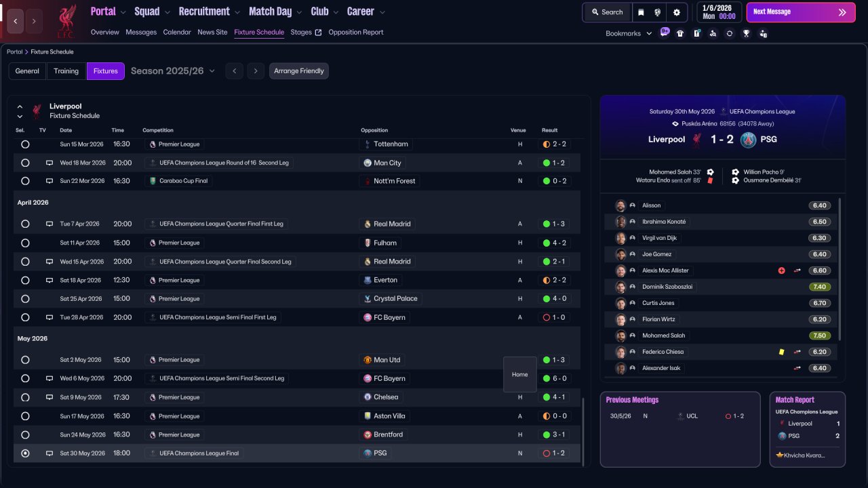This screenshot has width=868, height=488.
Task: Open the bookmark icon in the top bar
Action: 641,12
